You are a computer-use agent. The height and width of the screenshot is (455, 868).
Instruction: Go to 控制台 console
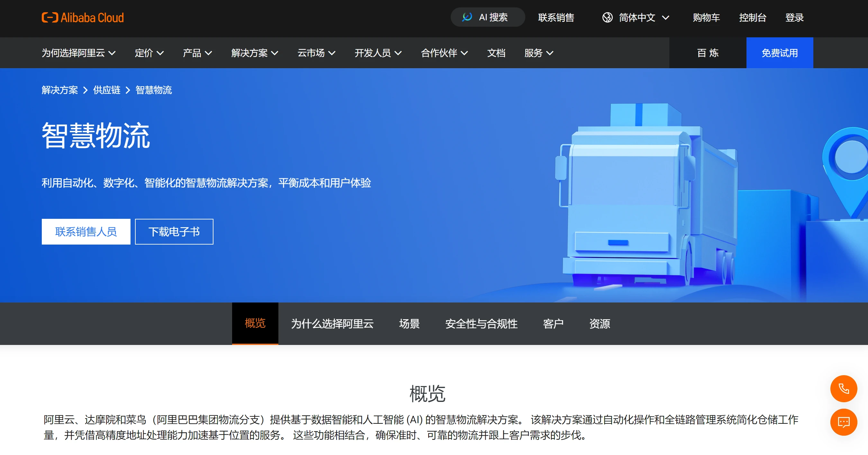click(x=752, y=18)
